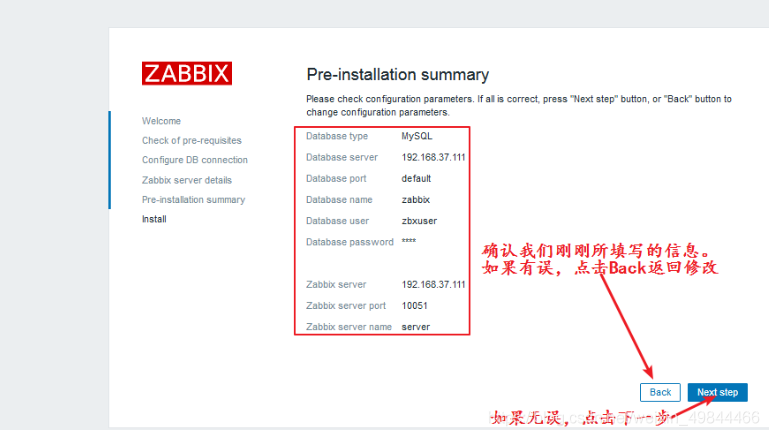
Task: Click the Zabbix server port label
Action: [346, 306]
